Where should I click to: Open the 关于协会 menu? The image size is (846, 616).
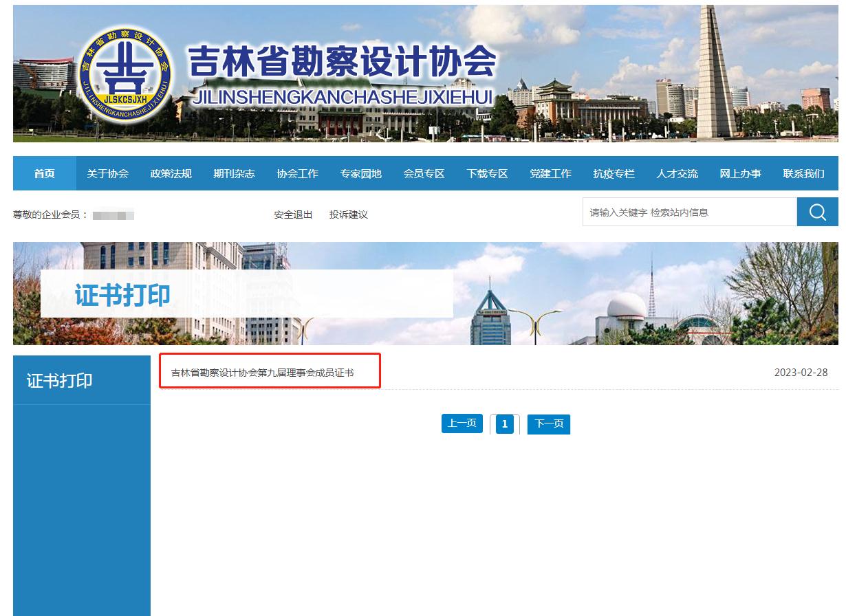tap(108, 173)
